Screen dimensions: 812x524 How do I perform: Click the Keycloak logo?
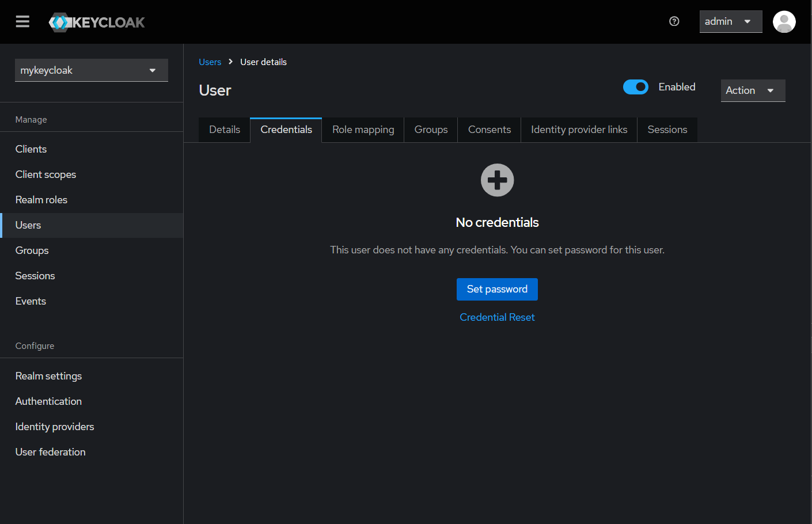(96, 22)
